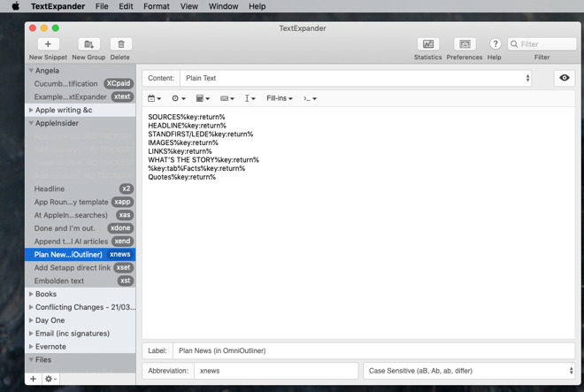Open the Window menu
Viewport: 584px width, 392px height.
[223, 6]
